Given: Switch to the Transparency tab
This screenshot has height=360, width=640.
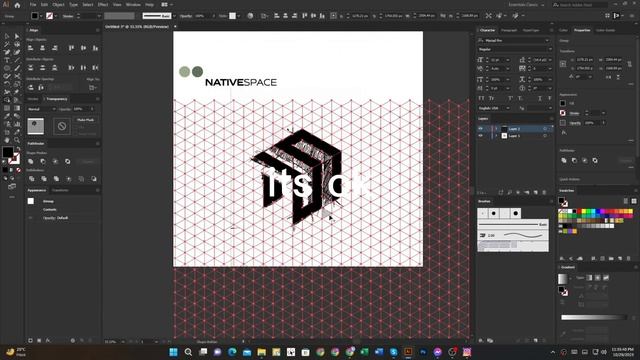Looking at the screenshot, I should [57, 99].
